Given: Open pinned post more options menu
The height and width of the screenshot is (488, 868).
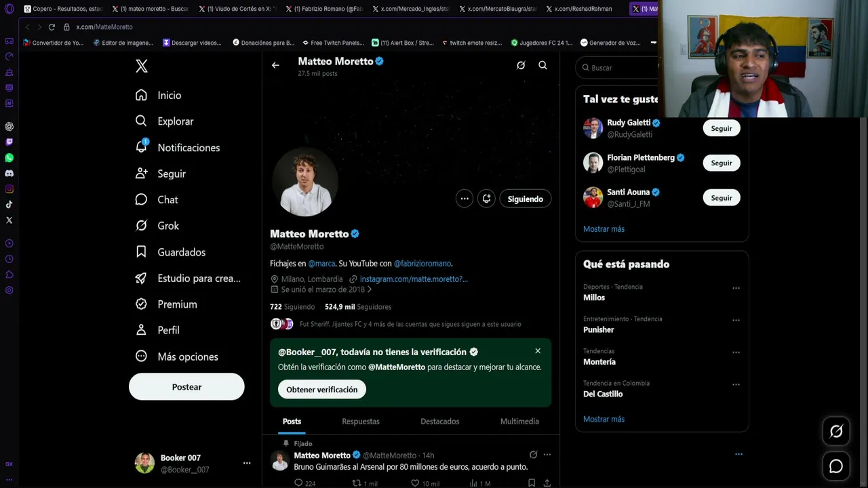Looking at the screenshot, I should coord(547,455).
